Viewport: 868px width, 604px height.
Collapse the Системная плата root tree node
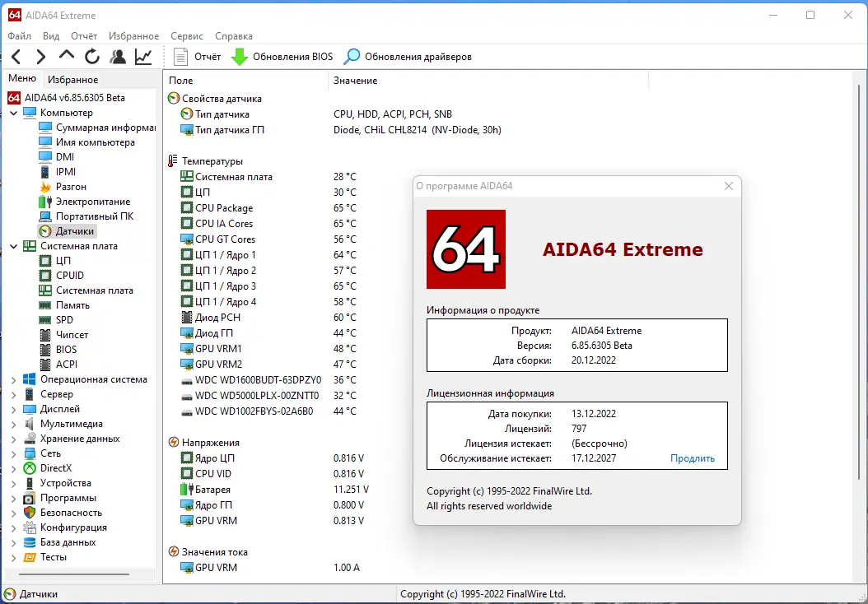click(14, 246)
